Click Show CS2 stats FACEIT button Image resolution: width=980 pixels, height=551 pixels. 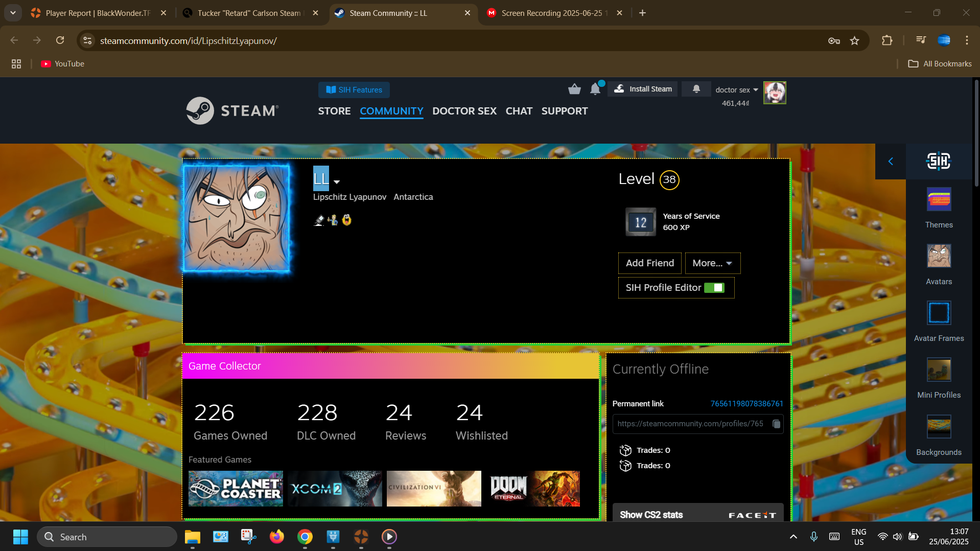point(698,514)
